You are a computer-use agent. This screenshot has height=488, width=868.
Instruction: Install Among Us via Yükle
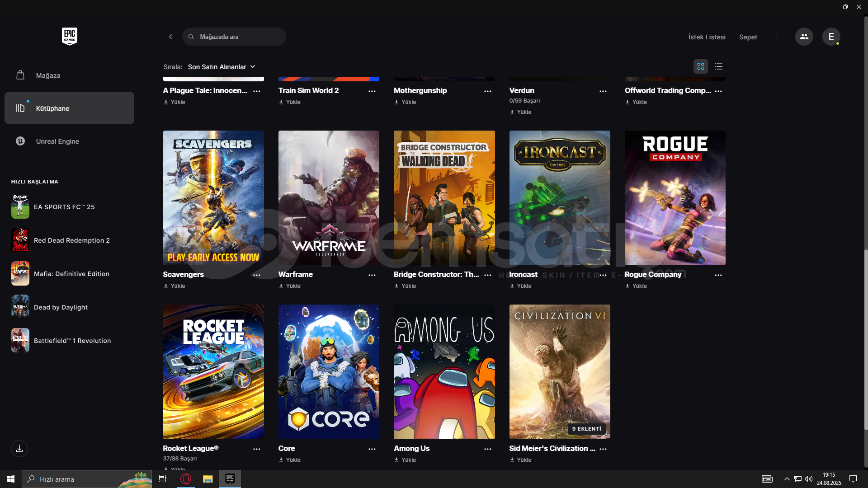pyautogui.click(x=405, y=460)
